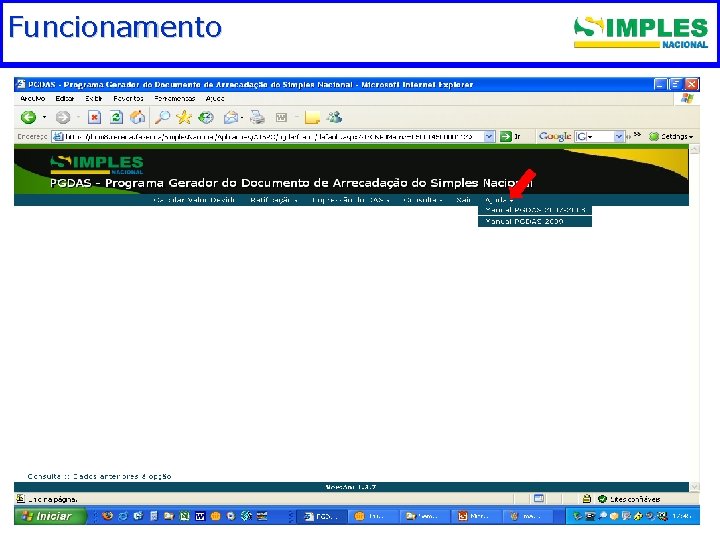The image size is (720, 540).
Task: Click the Simples Nacional page banner logo
Action: [x=97, y=165]
